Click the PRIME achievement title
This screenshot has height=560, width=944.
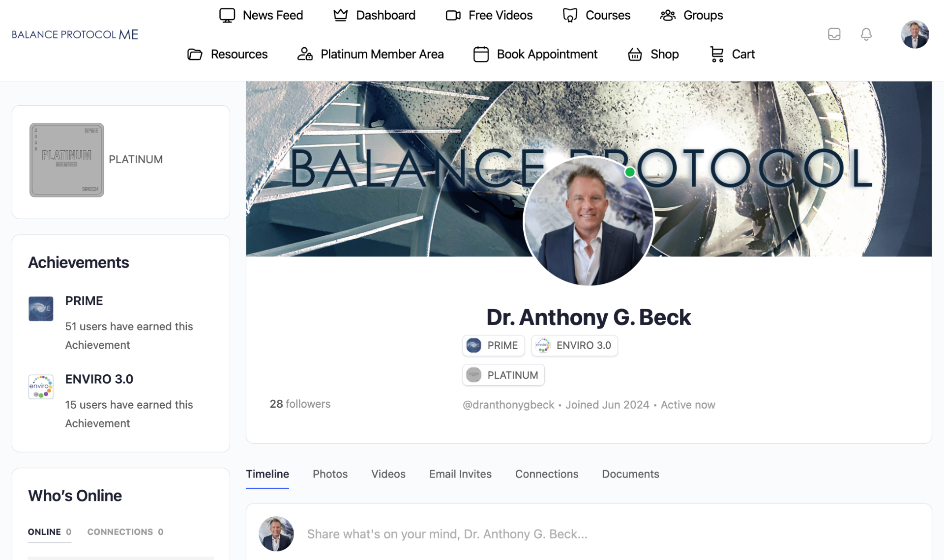tap(84, 301)
